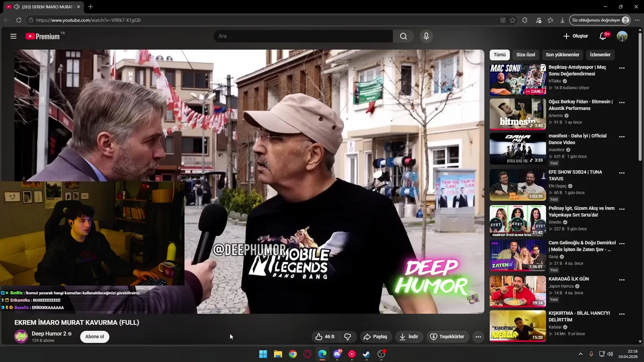Open Discord from the taskbar
The height and width of the screenshot is (362, 644).
pos(337,354)
